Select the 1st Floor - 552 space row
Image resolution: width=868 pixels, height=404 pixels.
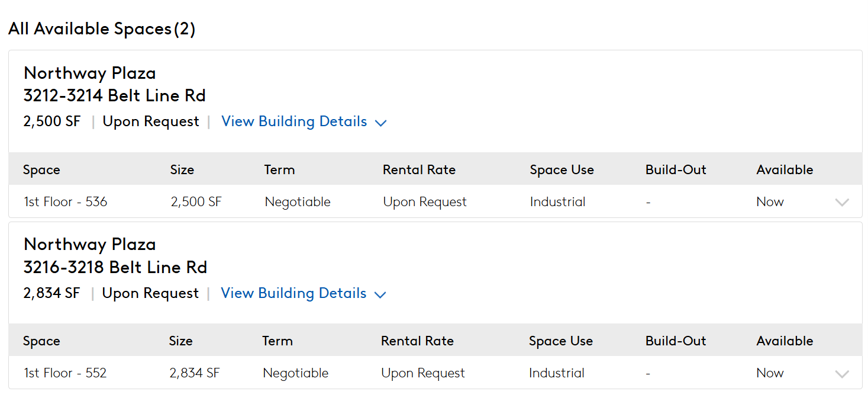tap(435, 373)
